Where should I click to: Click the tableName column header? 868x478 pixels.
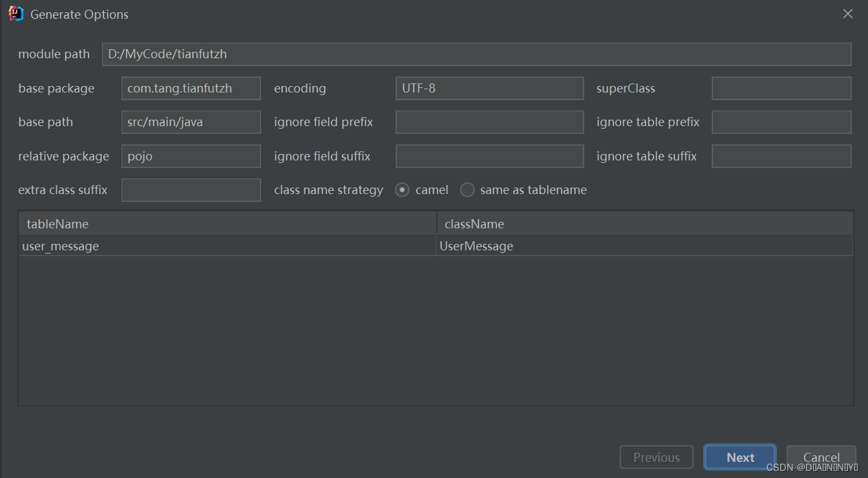tap(228, 224)
